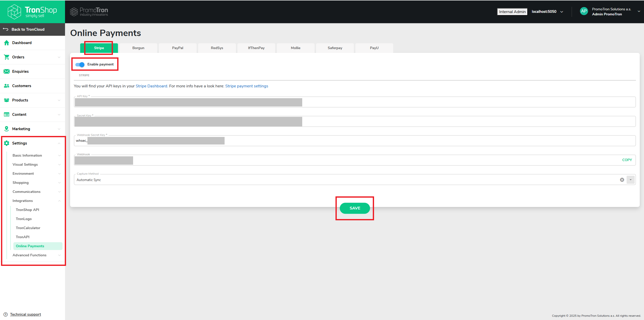Expand Visual Settings submenu

point(59,165)
